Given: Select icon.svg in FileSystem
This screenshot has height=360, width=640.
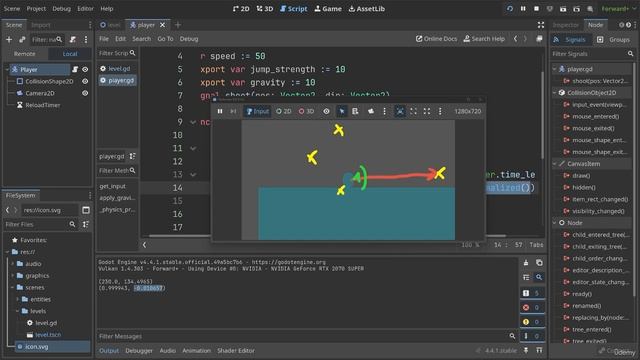Looking at the screenshot, I should [x=36, y=347].
